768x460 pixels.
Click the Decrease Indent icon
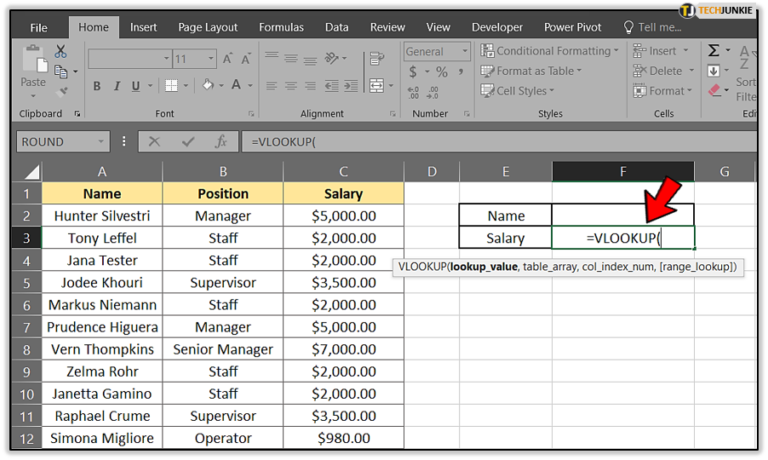tap(332, 86)
